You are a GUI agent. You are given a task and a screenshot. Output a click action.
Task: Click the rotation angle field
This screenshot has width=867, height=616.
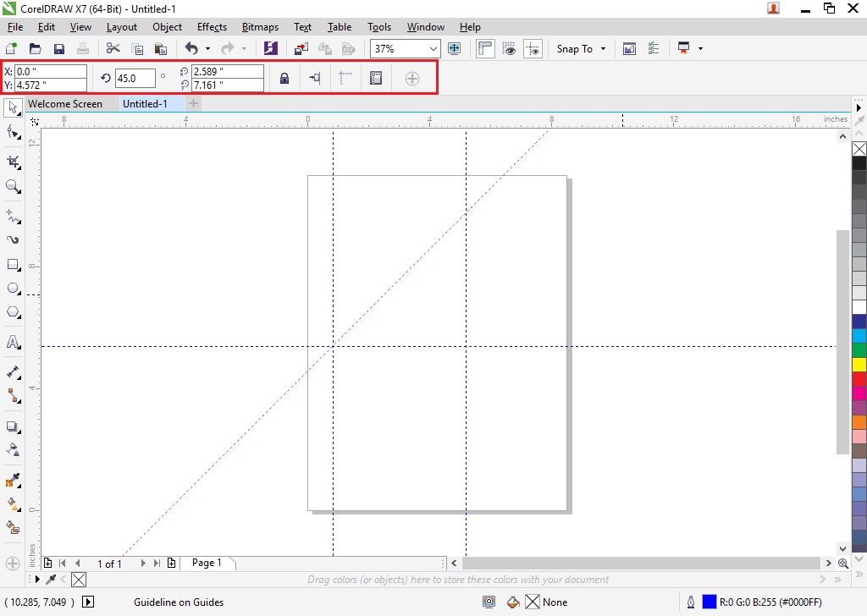pos(135,79)
